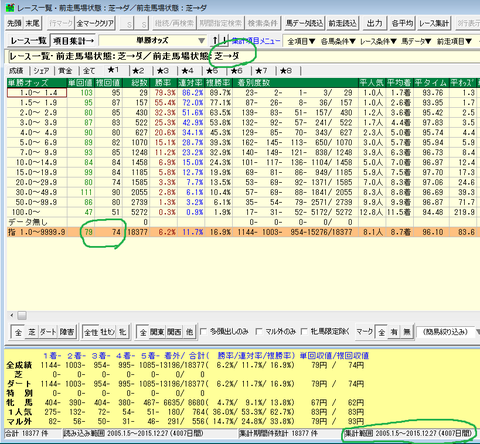Sort by the 連対率 column header
This screenshot has height=444, width=480.
coord(191,83)
